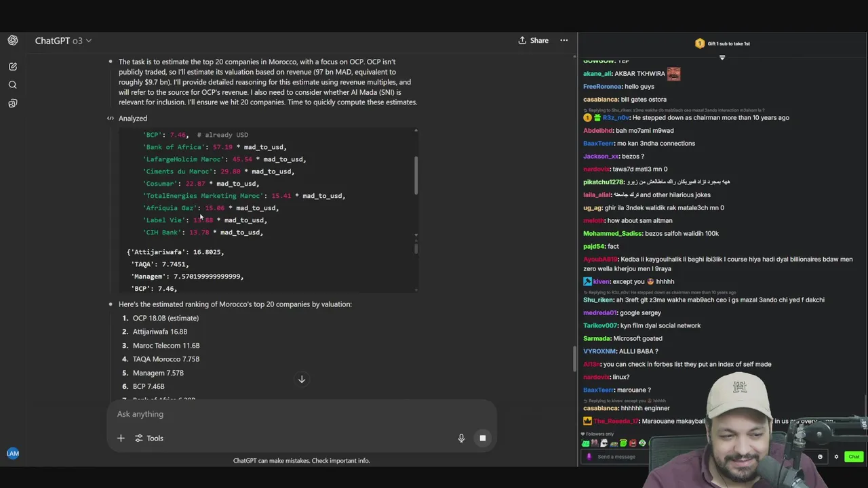Click the gold number-one badge icon
The height and width of the screenshot is (488, 868).
700,43
